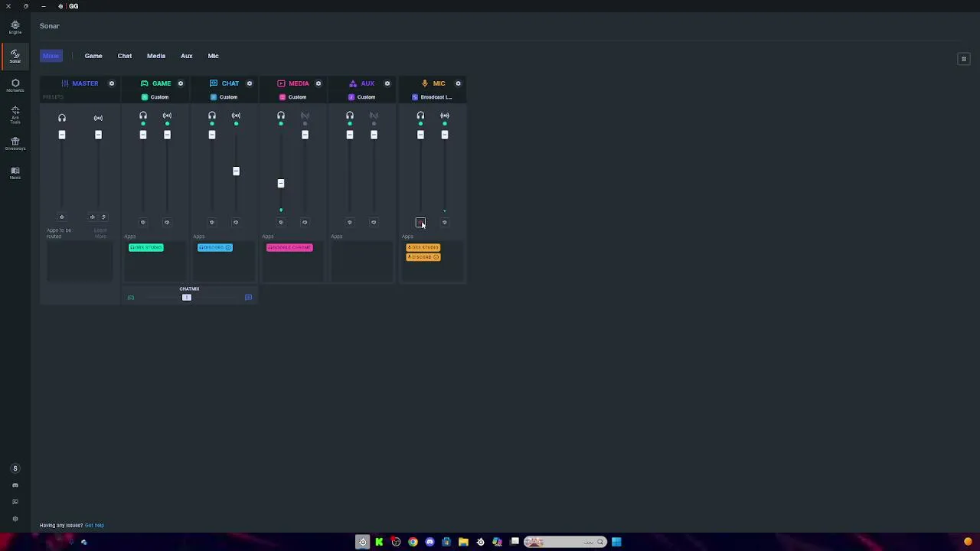Mute CHAT stream channel
The height and width of the screenshot is (551, 980).
click(x=235, y=223)
